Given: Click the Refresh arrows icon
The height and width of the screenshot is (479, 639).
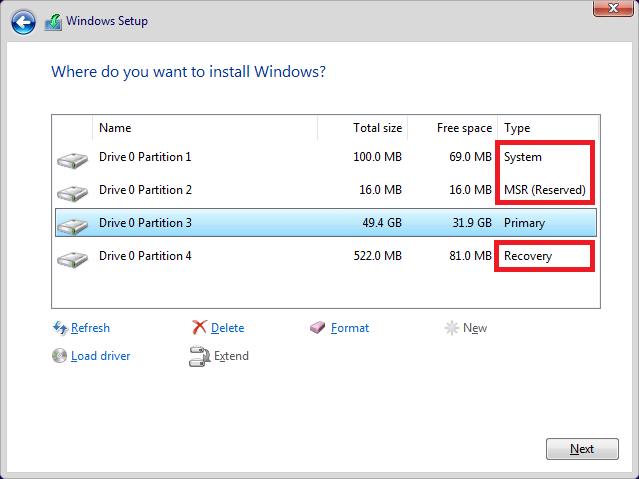Looking at the screenshot, I should tap(60, 328).
